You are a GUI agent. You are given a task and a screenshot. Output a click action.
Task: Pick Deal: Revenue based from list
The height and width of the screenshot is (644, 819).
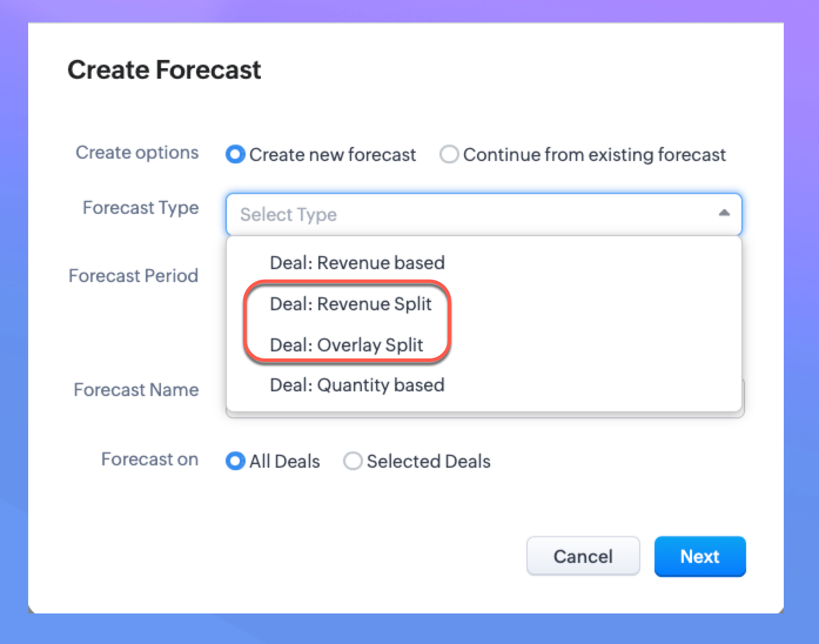[357, 263]
